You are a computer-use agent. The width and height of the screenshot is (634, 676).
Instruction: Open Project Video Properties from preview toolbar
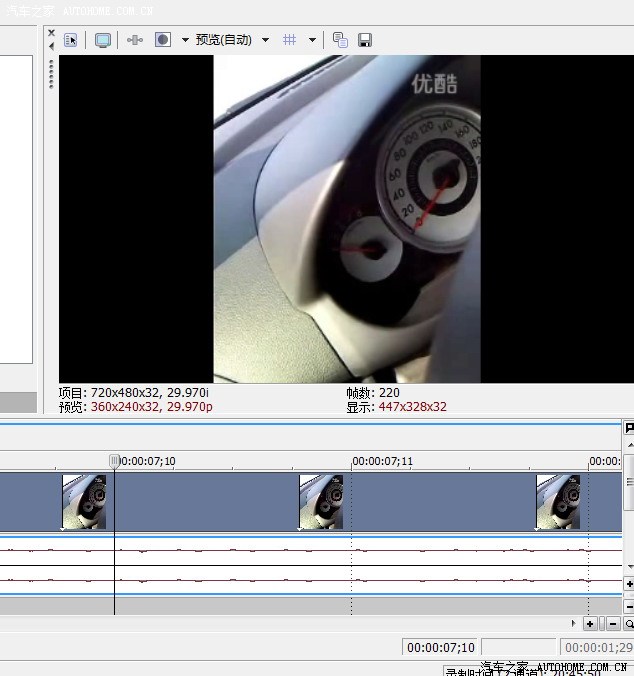(x=71, y=40)
